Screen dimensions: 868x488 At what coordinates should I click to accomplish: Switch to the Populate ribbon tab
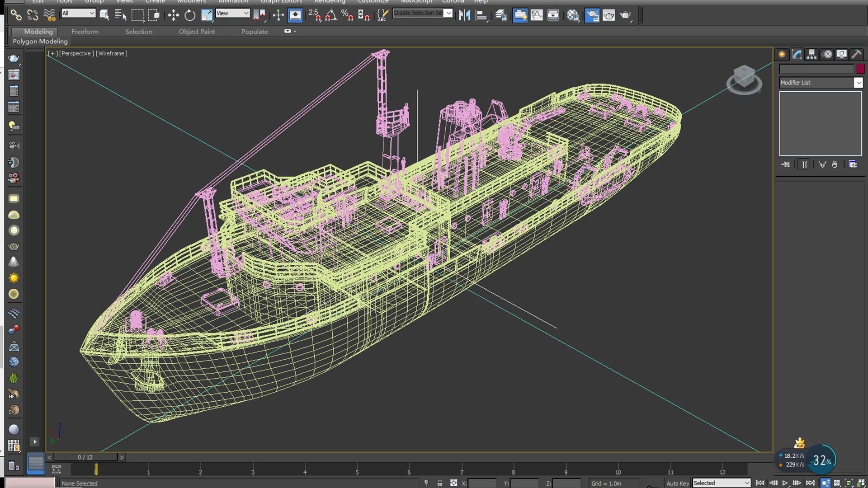click(255, 31)
